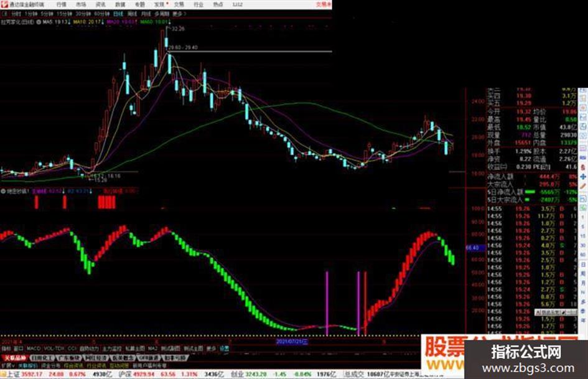The width and height of the screenshot is (588, 379).
Task: Click the 绝密抄底 sub-indicator name label
Action: click(17, 192)
